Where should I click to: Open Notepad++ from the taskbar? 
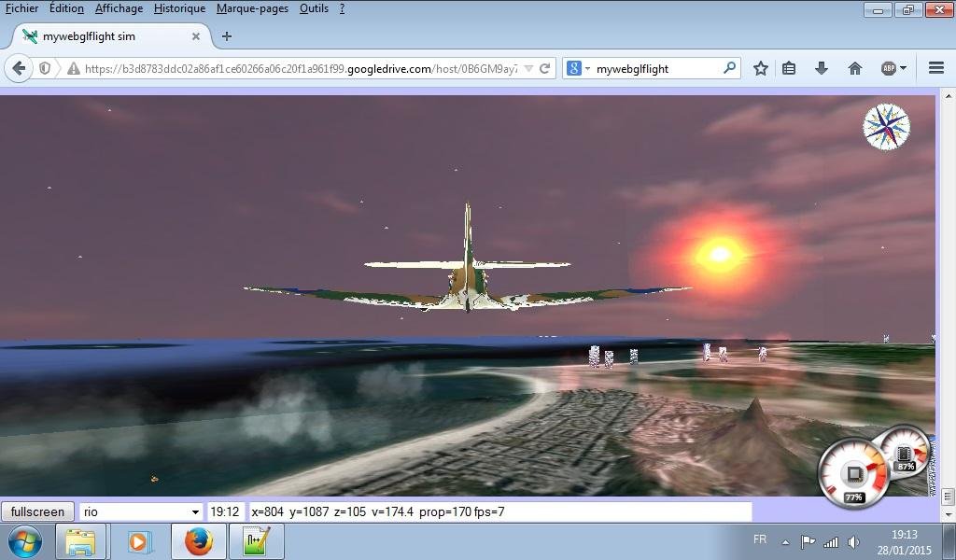coord(256,541)
